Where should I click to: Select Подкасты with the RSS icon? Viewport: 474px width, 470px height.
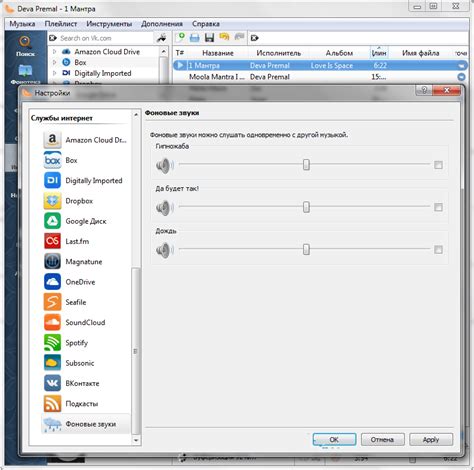pyautogui.click(x=85, y=403)
